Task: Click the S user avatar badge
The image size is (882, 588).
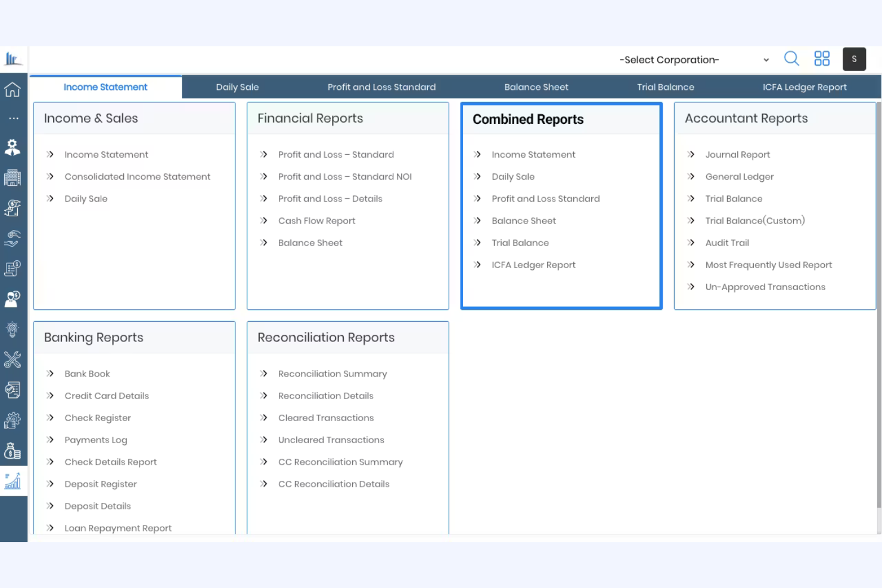Action: 854,58
